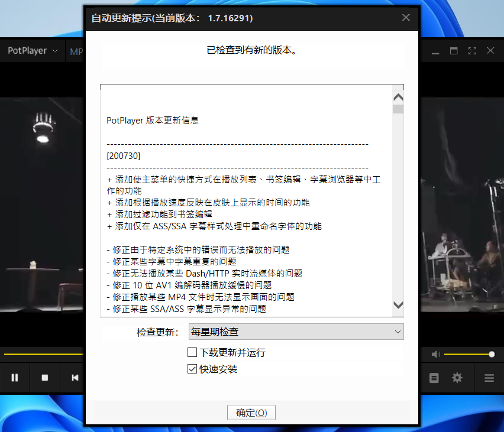Click the line 修正某些字幕中字幕重复的问题

[x=172, y=261]
